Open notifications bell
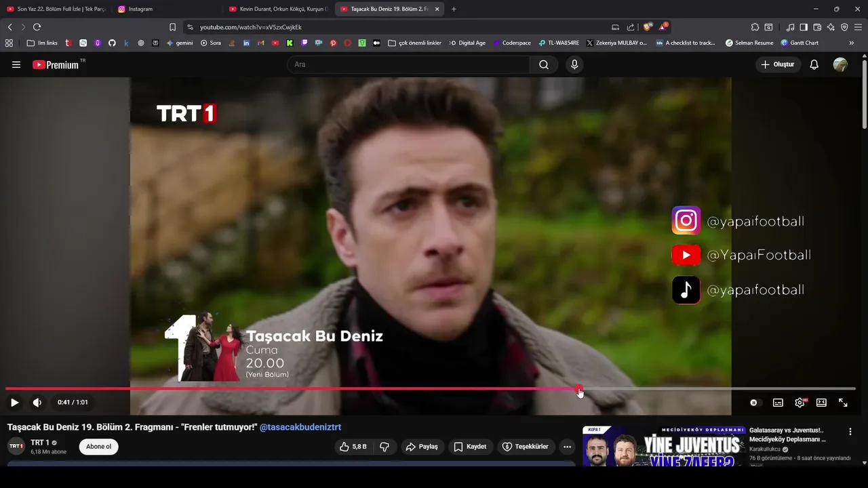This screenshot has height=488, width=868. click(x=814, y=64)
